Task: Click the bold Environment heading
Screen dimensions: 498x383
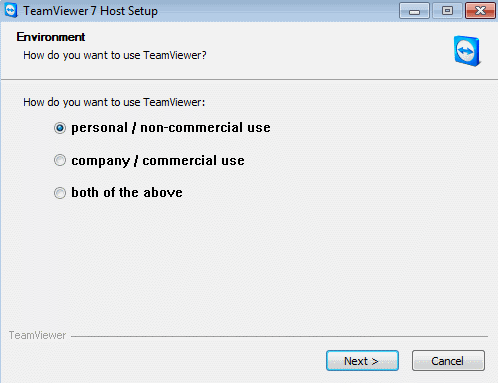Action: [x=51, y=37]
